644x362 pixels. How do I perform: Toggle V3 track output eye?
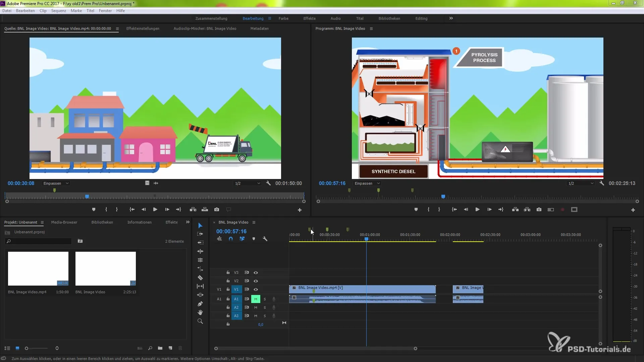tap(256, 273)
